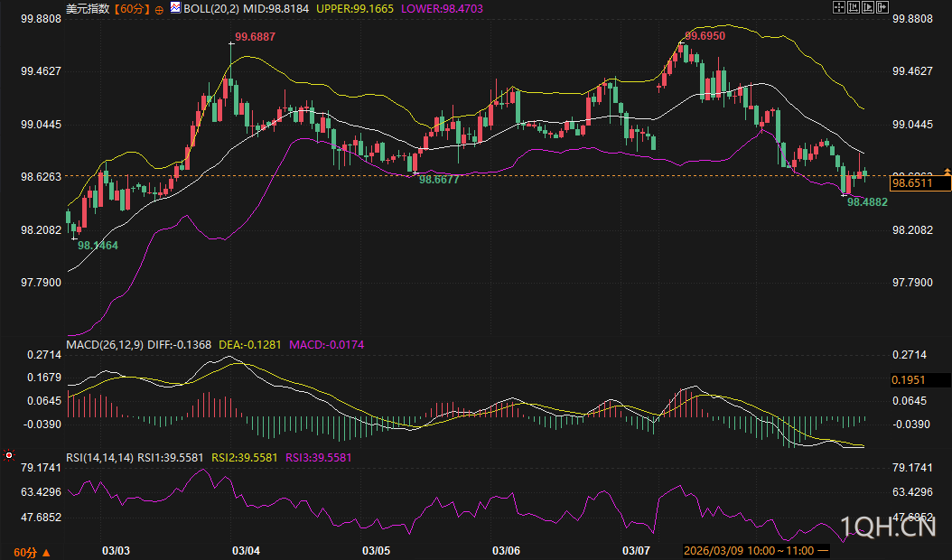Click the orange arrow at current price 98.6511
952x560 pixels.
click(947, 172)
